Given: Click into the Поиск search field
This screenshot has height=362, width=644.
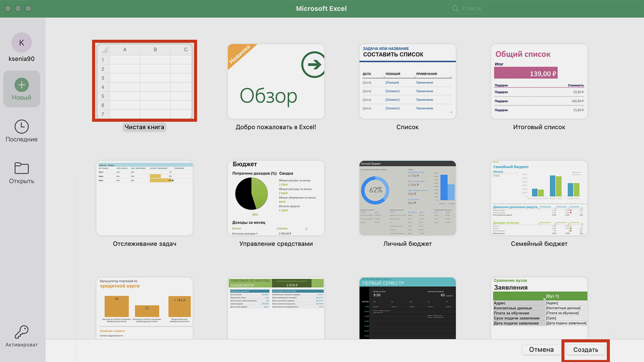Looking at the screenshot, I should 544,8.
